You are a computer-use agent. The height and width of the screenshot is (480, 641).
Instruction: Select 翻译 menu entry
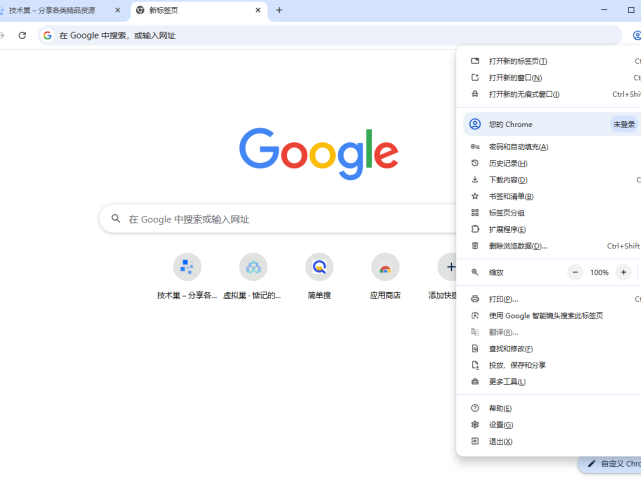549,332
